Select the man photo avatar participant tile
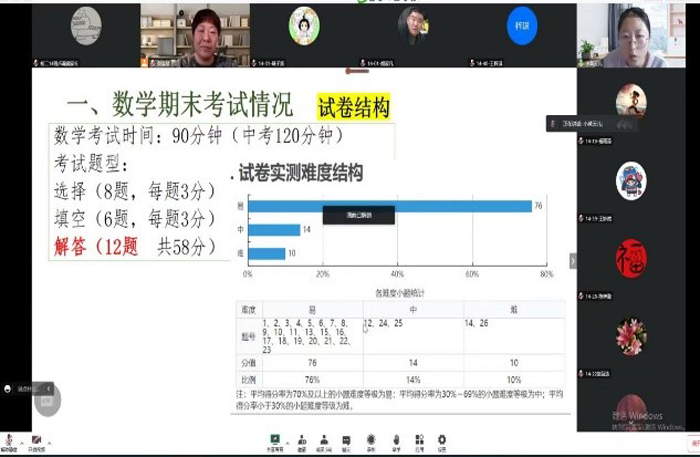 coord(413,35)
